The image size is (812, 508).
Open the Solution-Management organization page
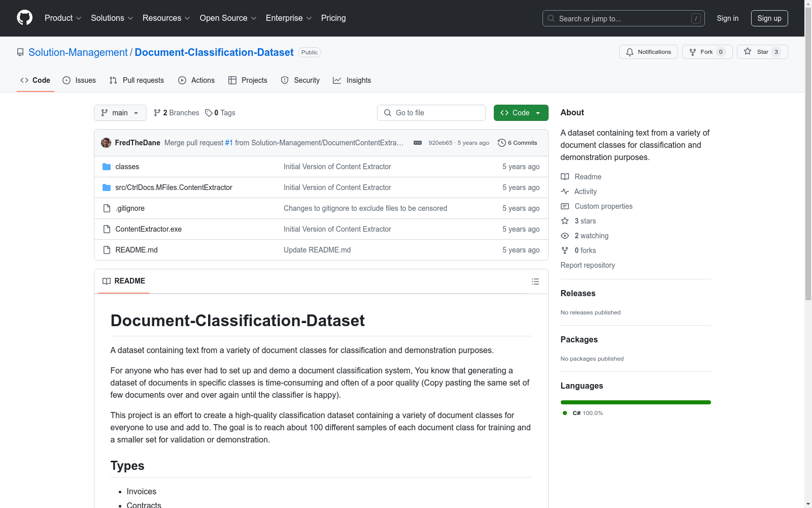pos(78,52)
